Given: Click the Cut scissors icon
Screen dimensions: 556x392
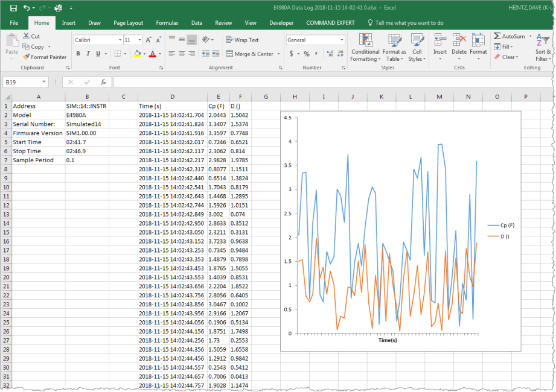Looking at the screenshot, I should [26, 36].
